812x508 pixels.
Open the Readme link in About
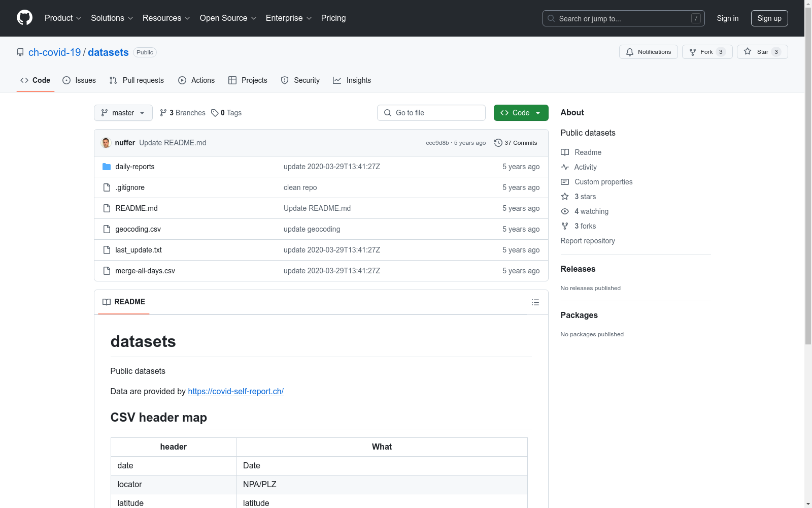click(x=581, y=152)
